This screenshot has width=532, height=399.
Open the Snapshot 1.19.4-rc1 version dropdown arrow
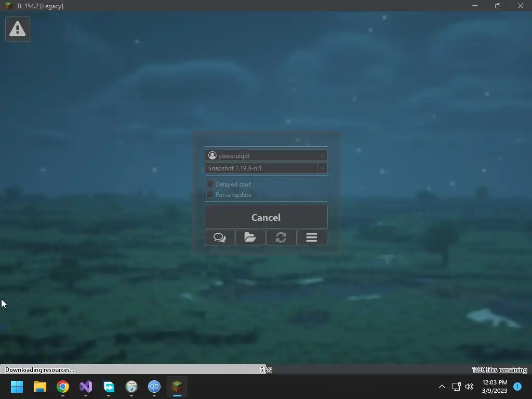point(322,168)
